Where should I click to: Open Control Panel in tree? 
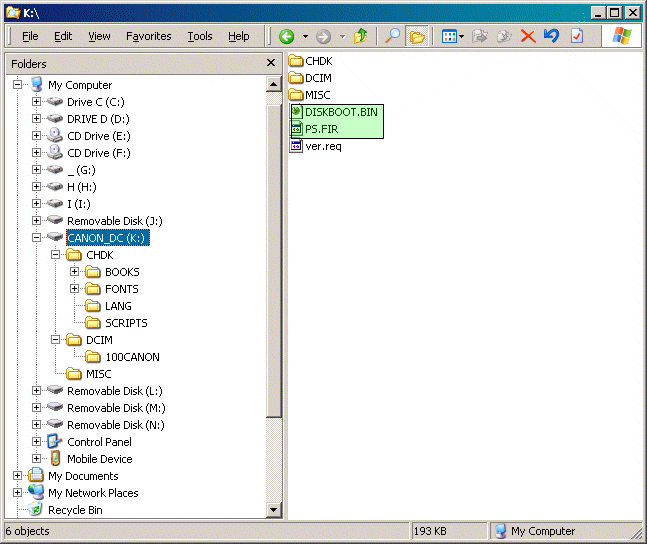[x=99, y=442]
